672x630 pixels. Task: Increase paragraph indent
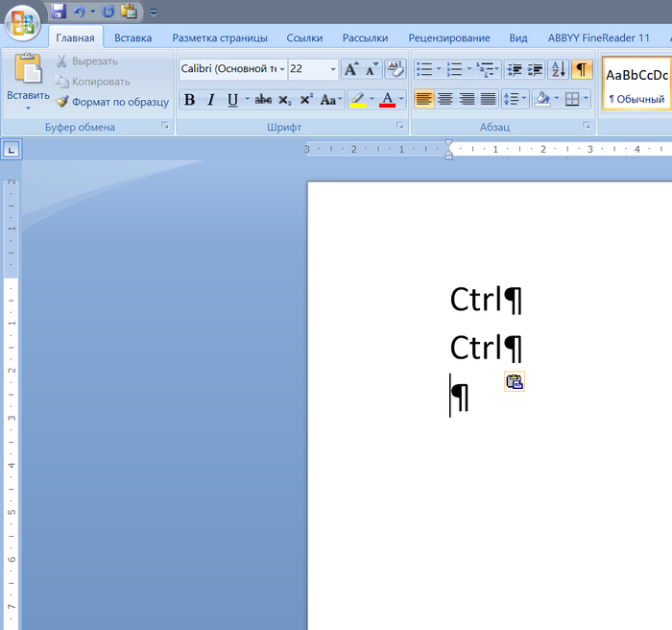tap(535, 69)
